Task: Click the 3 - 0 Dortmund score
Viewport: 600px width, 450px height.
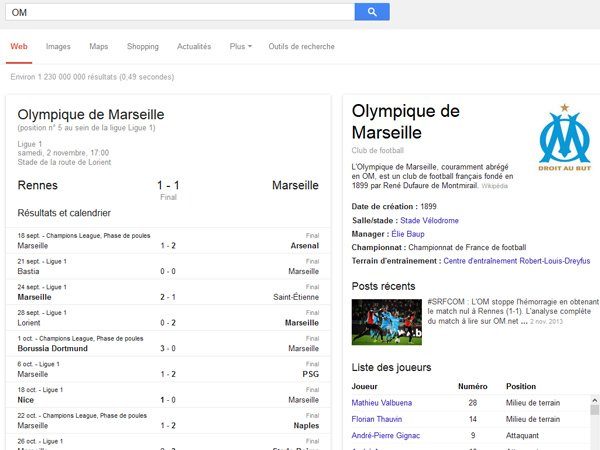Action: tap(168, 348)
